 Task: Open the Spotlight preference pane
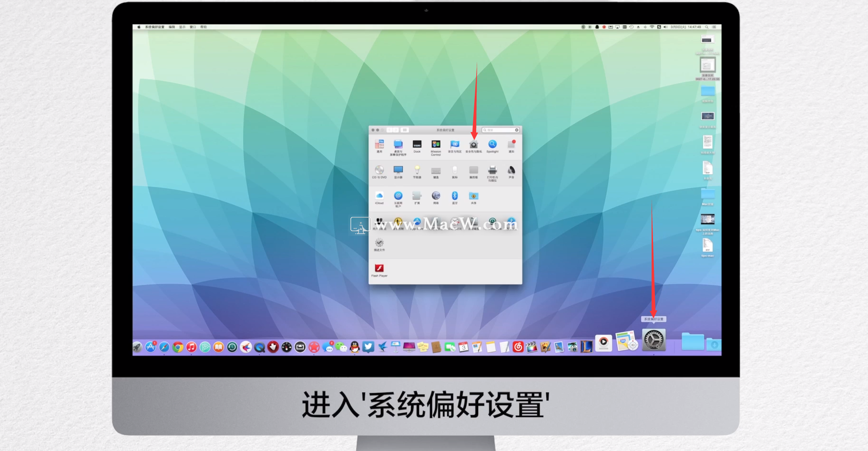point(492,146)
